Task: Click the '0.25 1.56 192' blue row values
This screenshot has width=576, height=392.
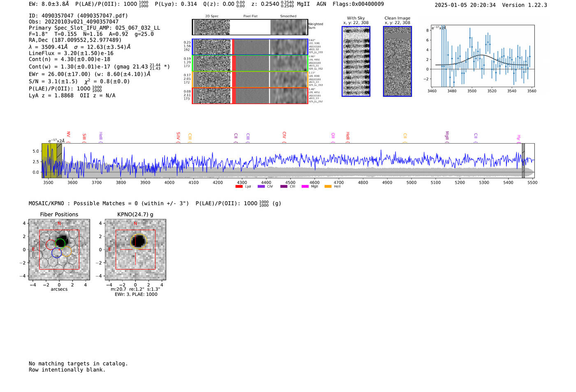Action: tap(187, 46)
